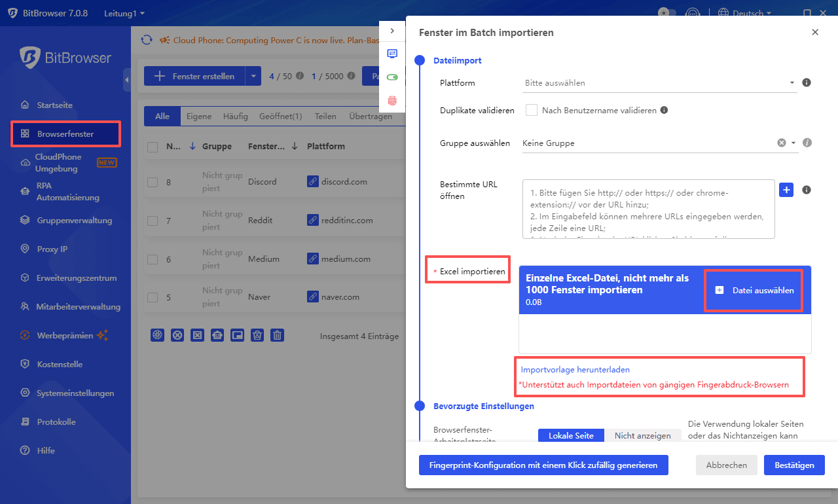838x504 pixels.
Task: Click the aperture icon in the batch actions row
Action: coord(157,335)
